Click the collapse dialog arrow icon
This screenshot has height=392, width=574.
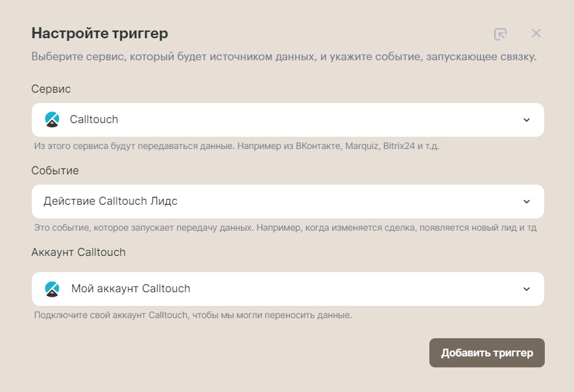(x=500, y=34)
